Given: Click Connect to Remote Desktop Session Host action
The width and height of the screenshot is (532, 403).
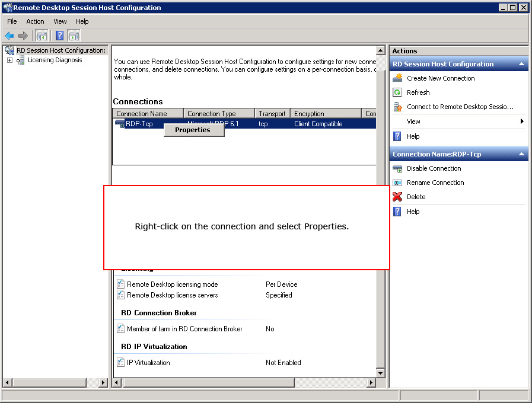Looking at the screenshot, I should (x=460, y=107).
